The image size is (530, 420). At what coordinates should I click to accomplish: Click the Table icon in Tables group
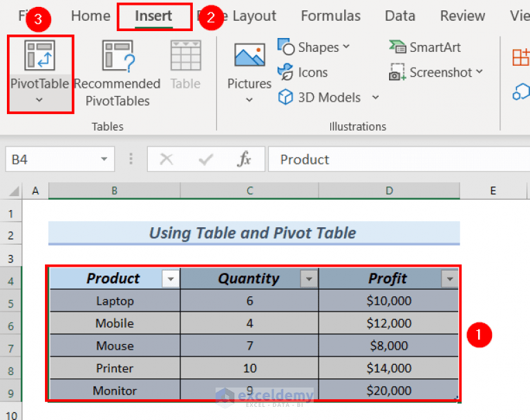tap(186, 55)
